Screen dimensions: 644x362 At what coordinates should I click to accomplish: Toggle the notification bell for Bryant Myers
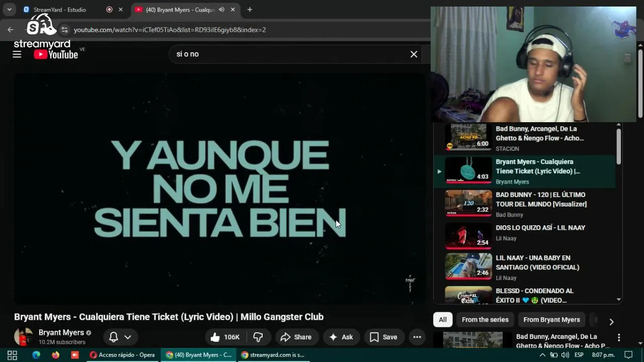[x=114, y=337]
